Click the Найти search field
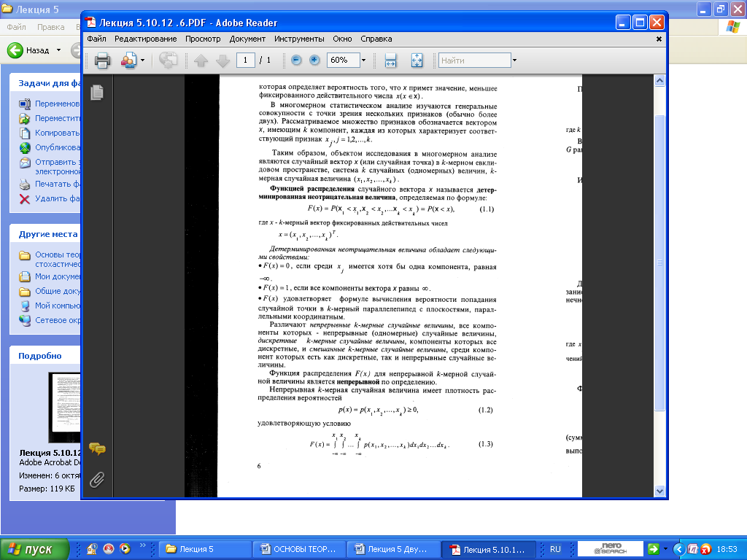This screenshot has width=747, height=560. (474, 61)
